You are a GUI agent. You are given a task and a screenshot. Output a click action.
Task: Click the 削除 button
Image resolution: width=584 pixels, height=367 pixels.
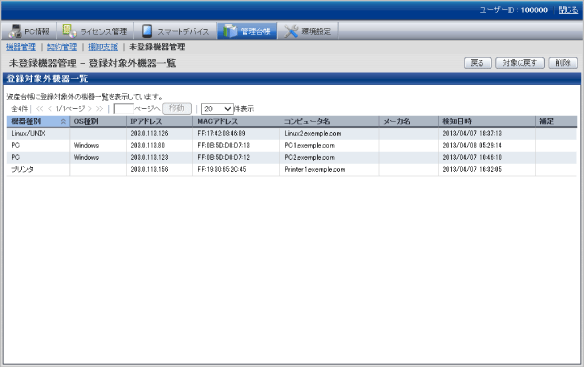tap(563, 63)
